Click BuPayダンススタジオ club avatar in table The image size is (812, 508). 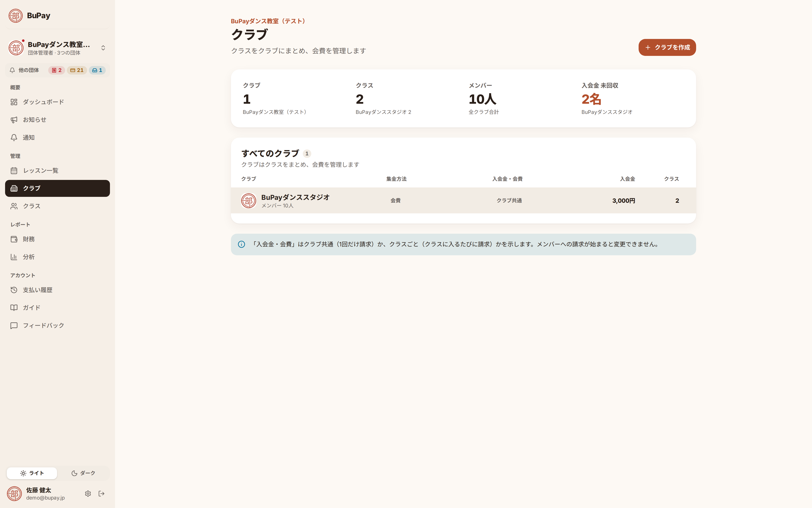[249, 201]
